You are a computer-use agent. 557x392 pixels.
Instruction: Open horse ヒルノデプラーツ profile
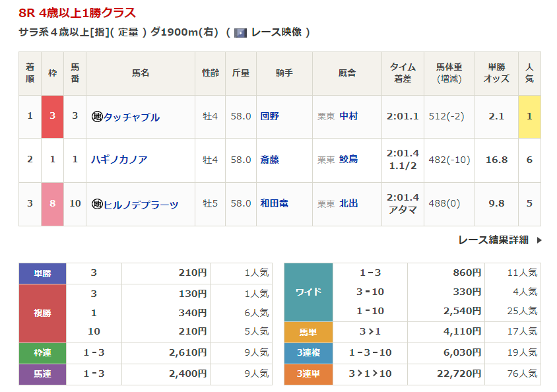coord(141,204)
